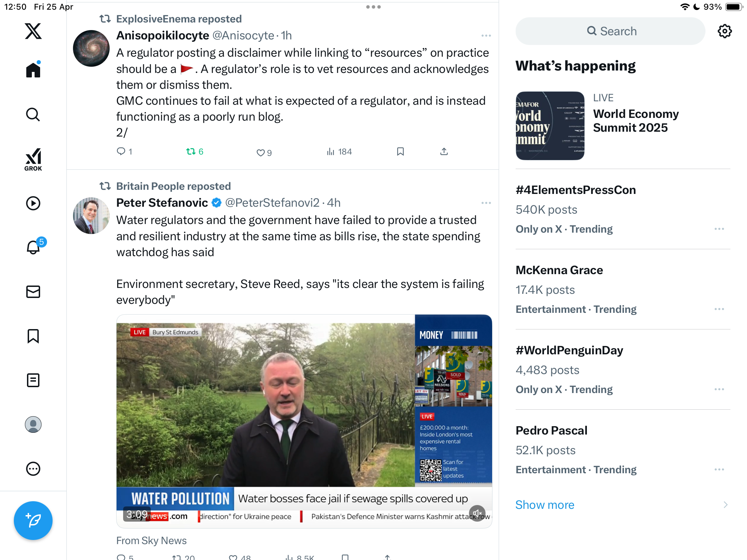Screen dimensions: 747x560
Task: Open more options on Anisopoikilocyte's post
Action: 486,36
